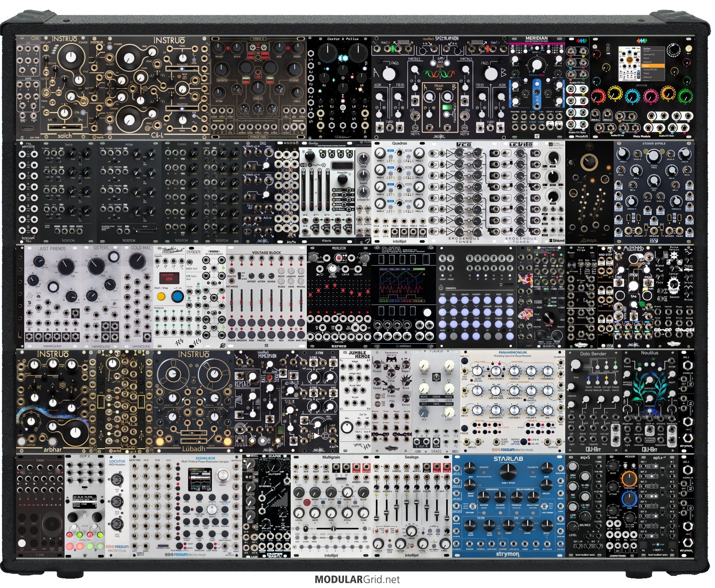Open the Befaco Muxlicer module
Screen dimensions: 715x588
pyautogui.click(x=339, y=297)
